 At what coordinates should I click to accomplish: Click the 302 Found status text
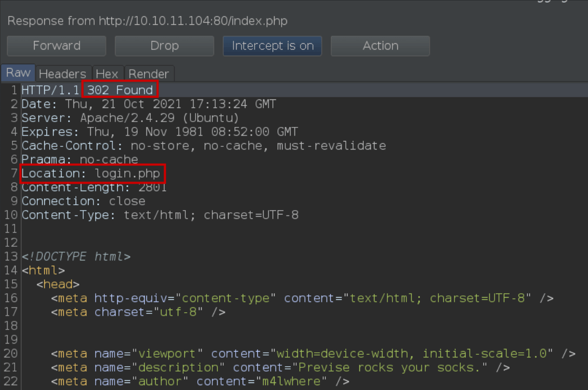(x=120, y=90)
